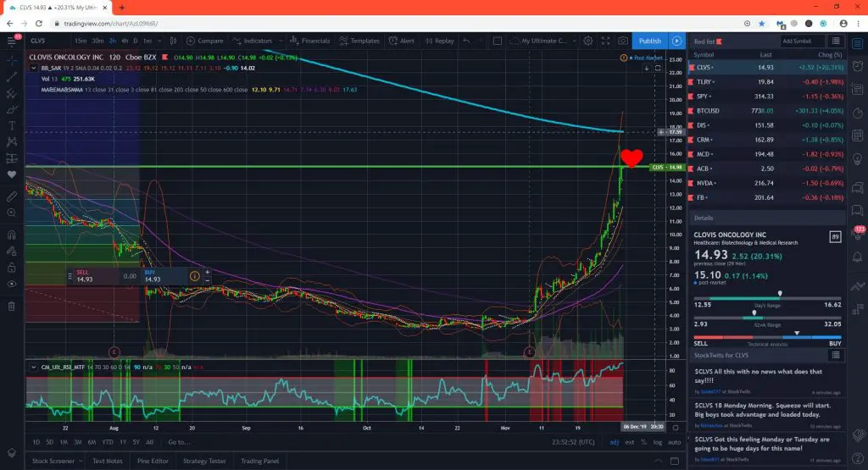Viewport: 868px width, 470px height.
Task: Select the ruler measure tool
Action: point(12,196)
